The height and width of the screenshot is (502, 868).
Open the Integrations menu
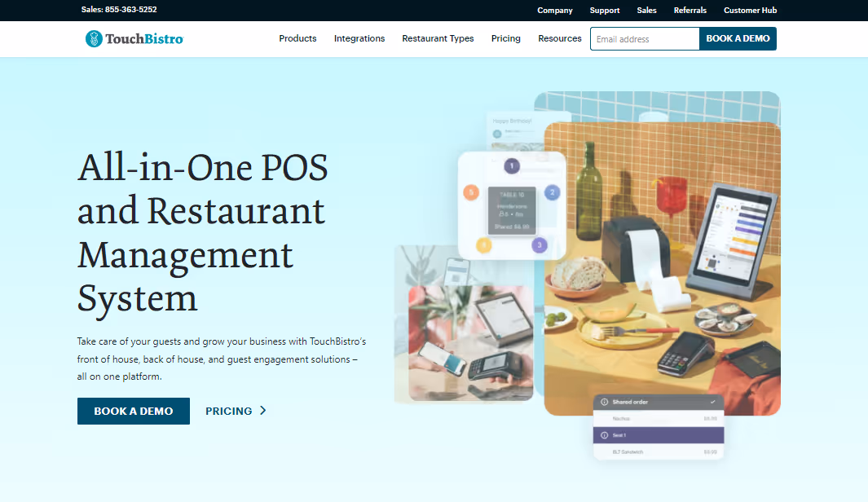pos(359,39)
